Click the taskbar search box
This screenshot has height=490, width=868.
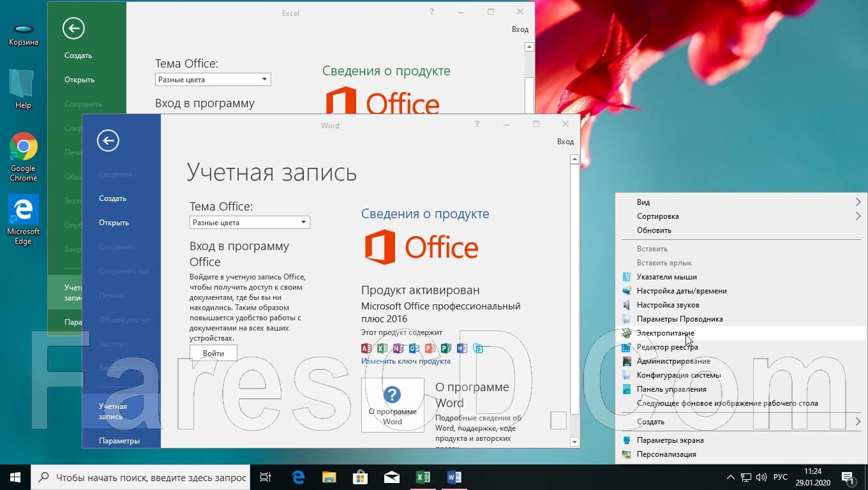140,477
